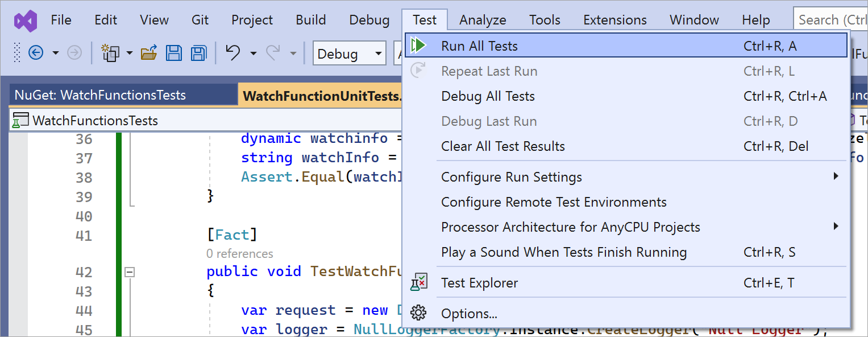Switch to NuGet: WatchFunctionsTests tab
Screen dimensions: 868x337
pyautogui.click(x=124, y=95)
